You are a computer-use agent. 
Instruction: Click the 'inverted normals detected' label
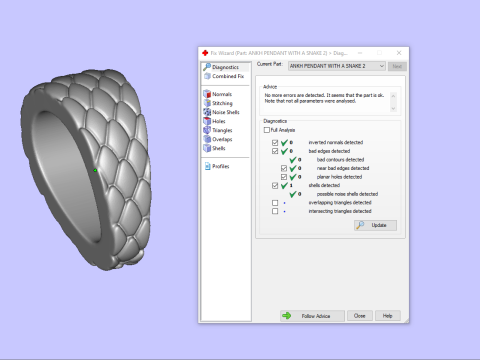[x=336, y=142]
